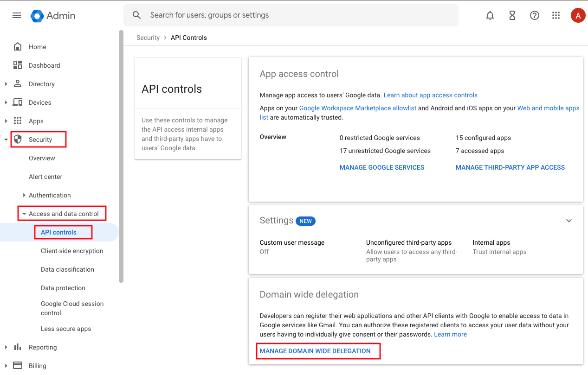
Task: Open the help question mark icon
Action: (535, 15)
